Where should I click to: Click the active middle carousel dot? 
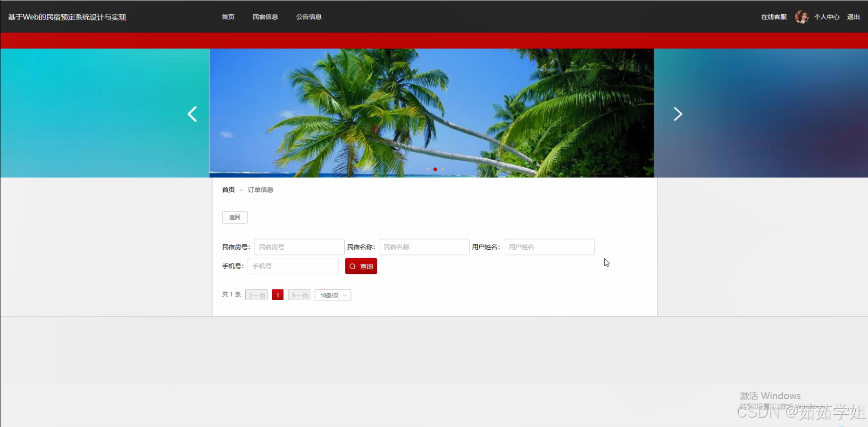435,169
